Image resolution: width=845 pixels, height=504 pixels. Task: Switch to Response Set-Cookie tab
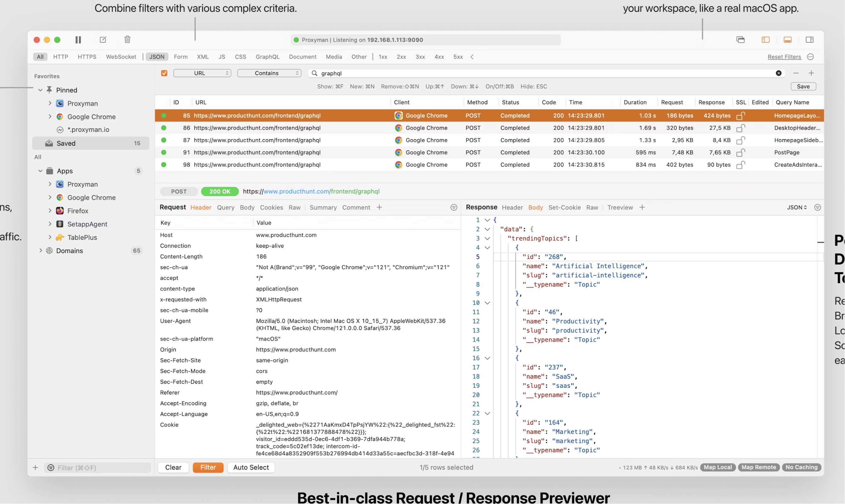coord(565,208)
